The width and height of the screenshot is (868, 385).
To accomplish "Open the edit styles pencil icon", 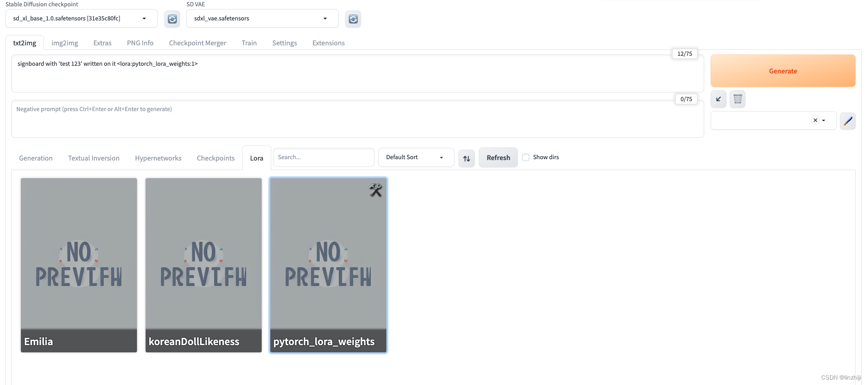I will coord(848,121).
